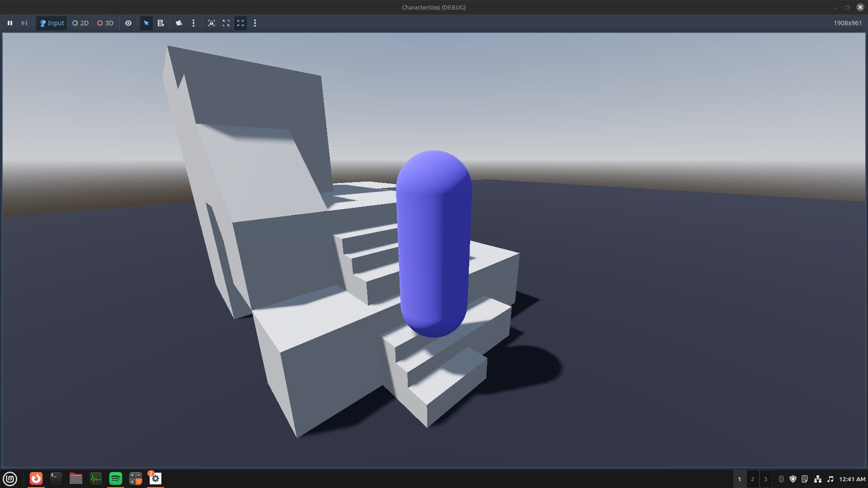
Task: Click the expand-arrows window sizing icon
Action: pos(226,23)
